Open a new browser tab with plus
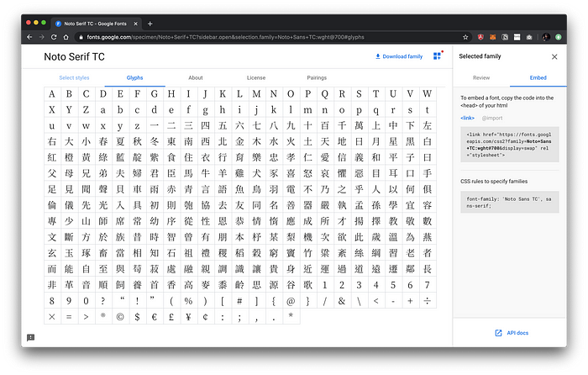 click(x=150, y=24)
